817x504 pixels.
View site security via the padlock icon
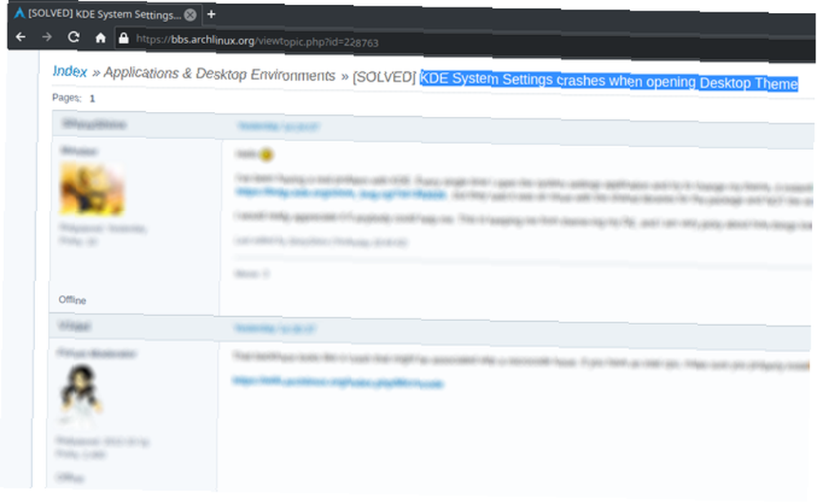123,38
